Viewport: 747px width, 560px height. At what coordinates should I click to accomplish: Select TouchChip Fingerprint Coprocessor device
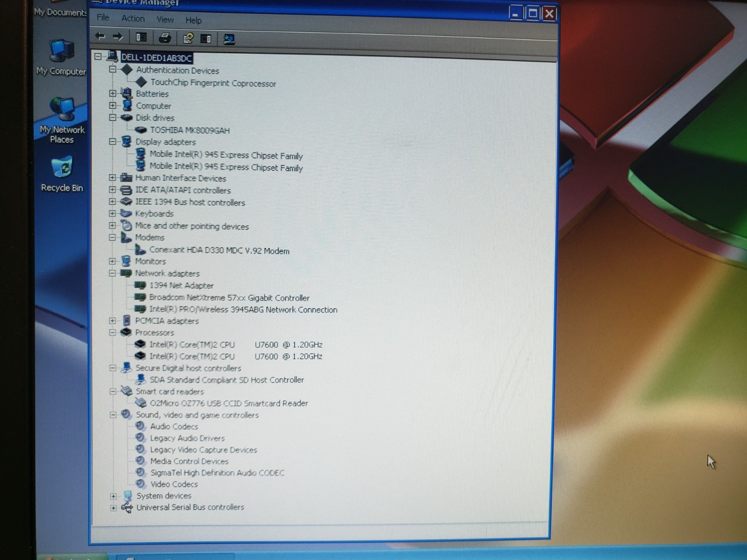213,83
